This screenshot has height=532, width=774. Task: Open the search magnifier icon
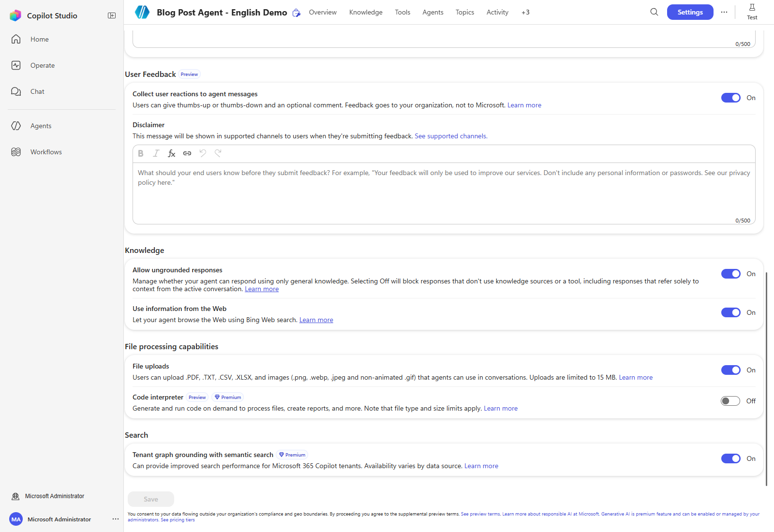pos(654,12)
